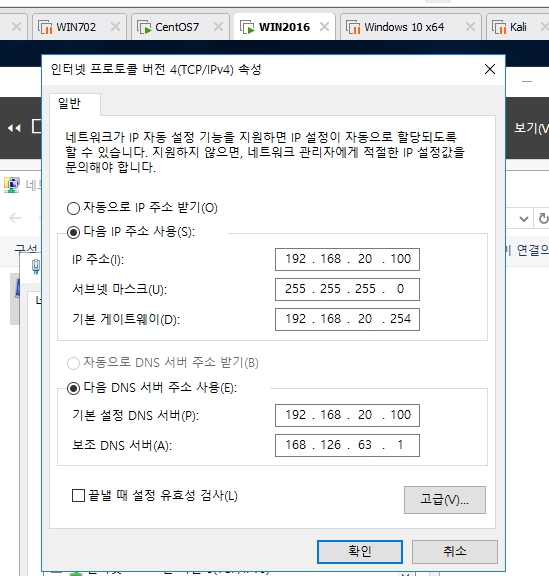Click the WIN702 paused VM icon
This screenshot has width=549, height=576.
pos(45,27)
